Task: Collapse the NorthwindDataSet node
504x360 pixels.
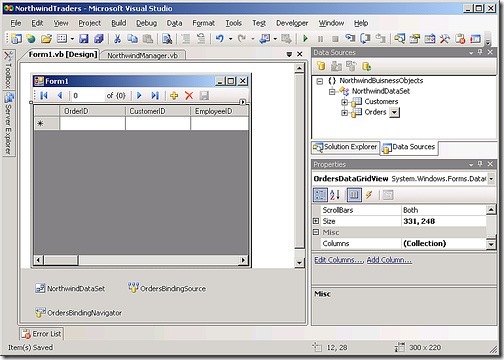Action: [332, 91]
